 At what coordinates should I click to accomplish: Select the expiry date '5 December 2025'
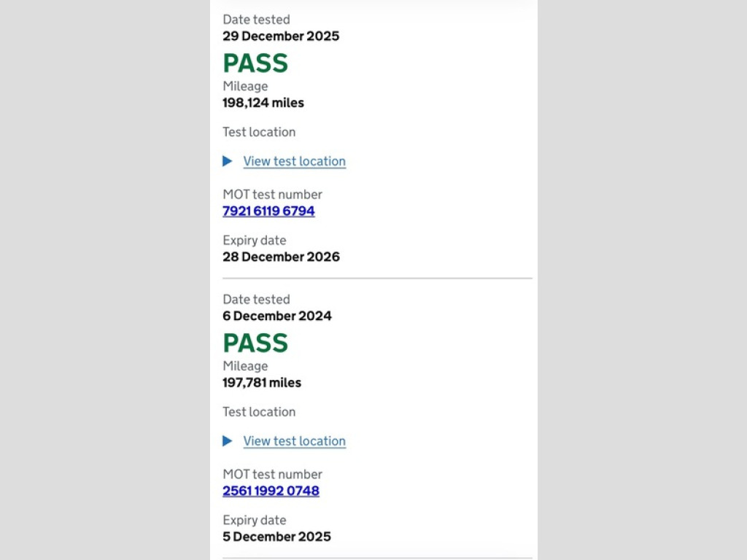coord(276,537)
